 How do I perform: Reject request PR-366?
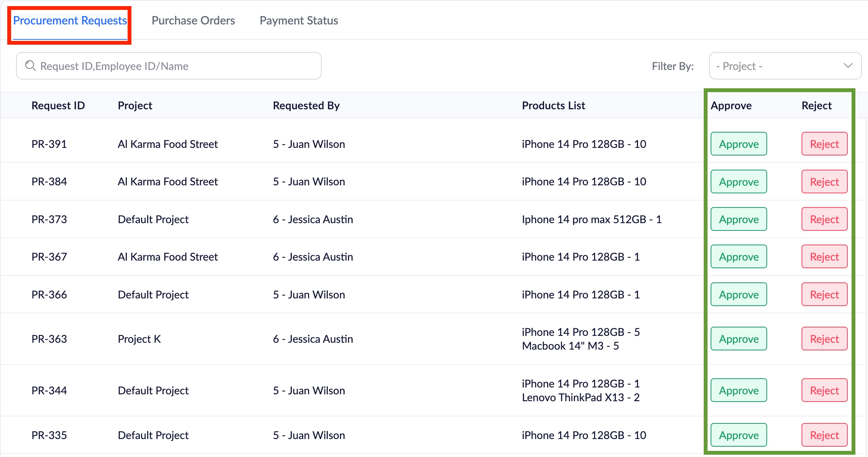click(x=824, y=294)
